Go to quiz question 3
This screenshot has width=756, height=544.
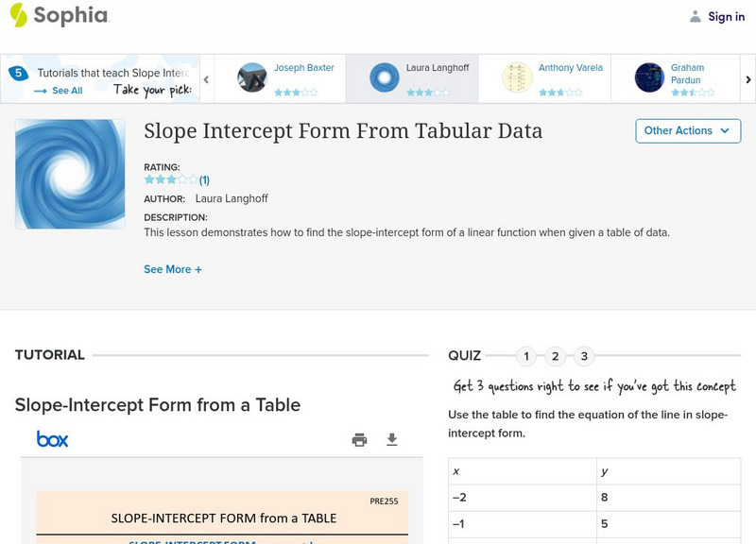585,356
